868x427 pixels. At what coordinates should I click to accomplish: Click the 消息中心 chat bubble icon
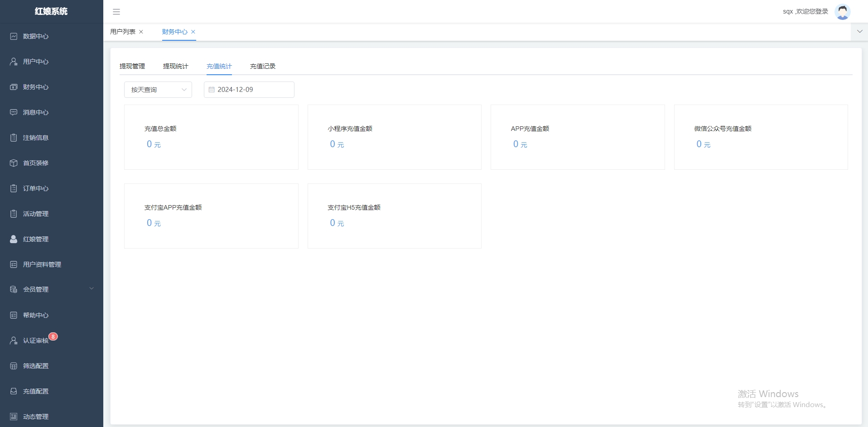coord(14,112)
